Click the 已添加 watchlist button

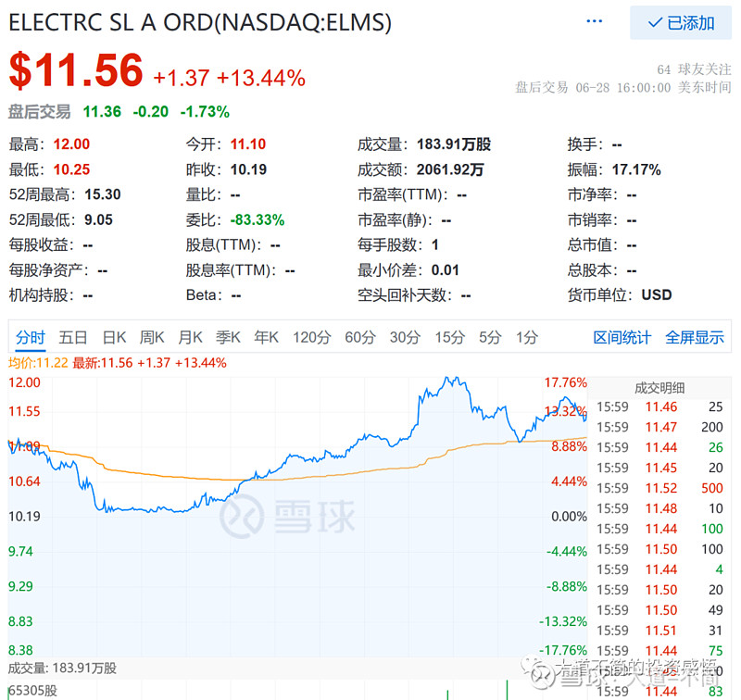coord(681,22)
